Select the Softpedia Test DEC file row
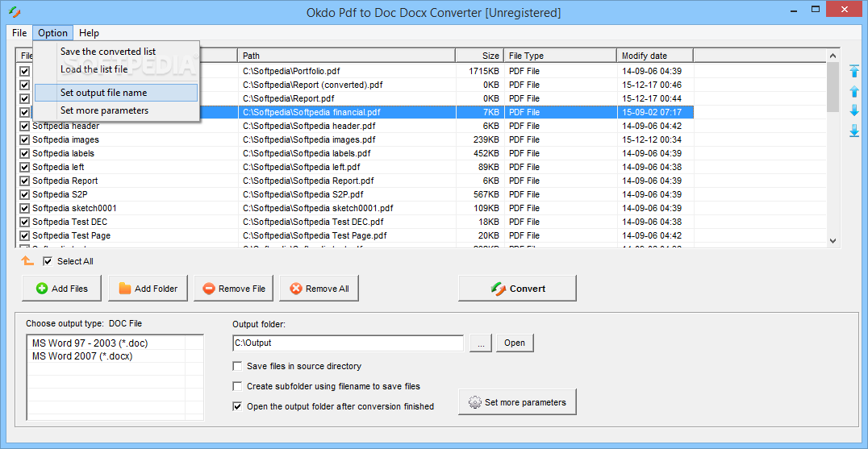 (357, 222)
